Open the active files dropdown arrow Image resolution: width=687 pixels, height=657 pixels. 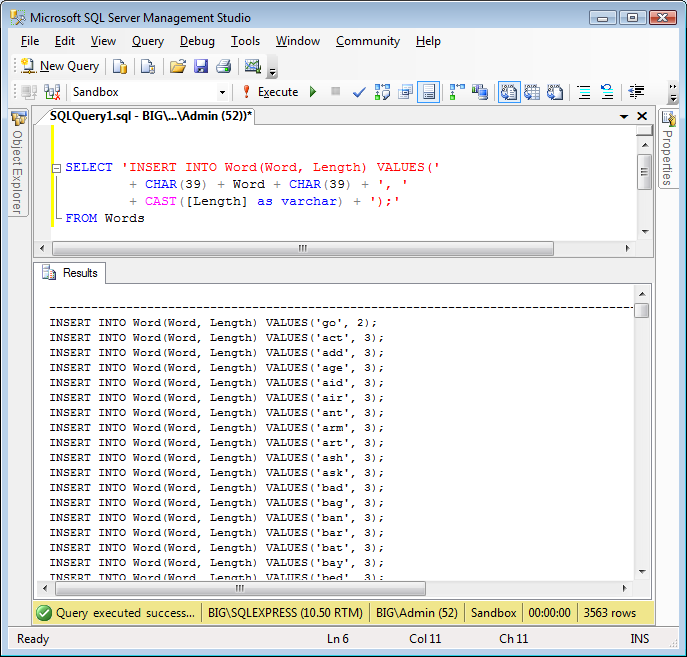tap(624, 117)
